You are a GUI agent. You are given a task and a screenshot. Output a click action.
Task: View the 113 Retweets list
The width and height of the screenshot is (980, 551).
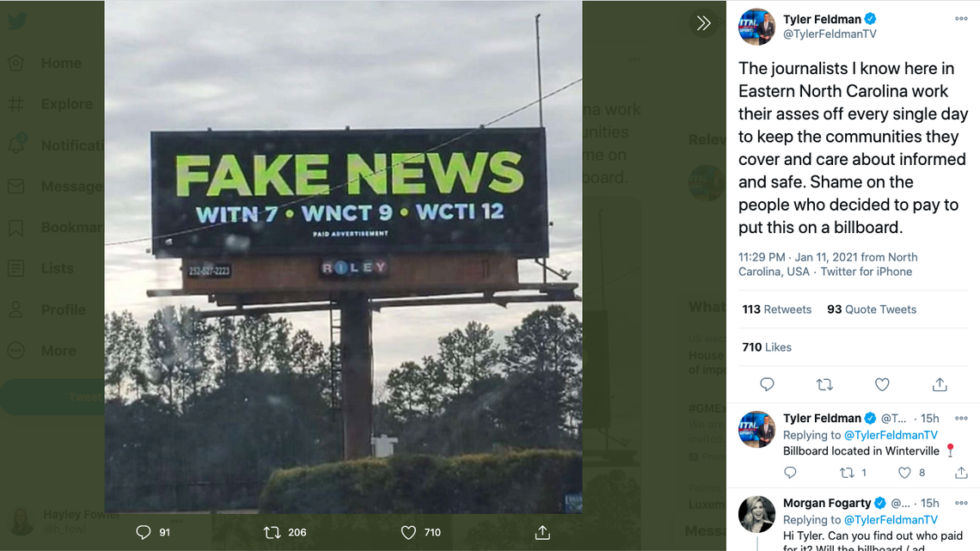coord(776,309)
